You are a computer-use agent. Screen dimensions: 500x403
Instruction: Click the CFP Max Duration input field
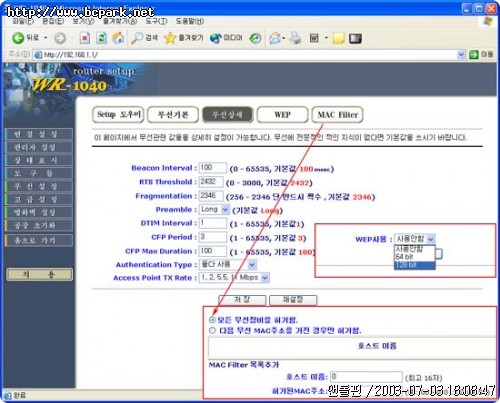pos(213,251)
